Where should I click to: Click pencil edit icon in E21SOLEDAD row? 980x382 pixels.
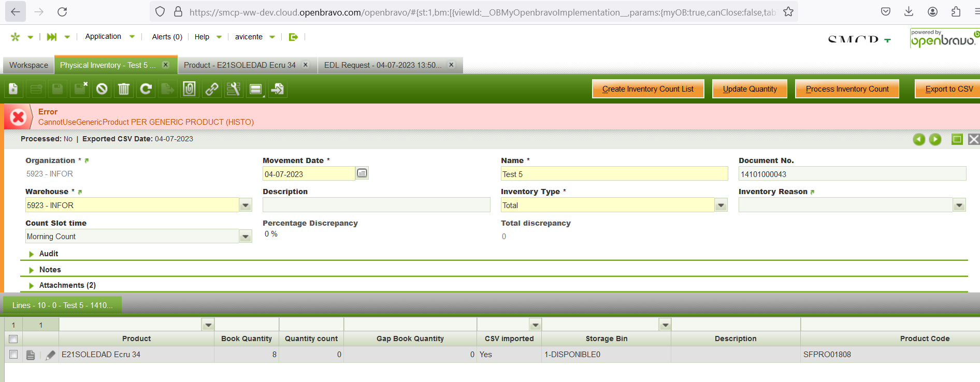click(x=50, y=355)
